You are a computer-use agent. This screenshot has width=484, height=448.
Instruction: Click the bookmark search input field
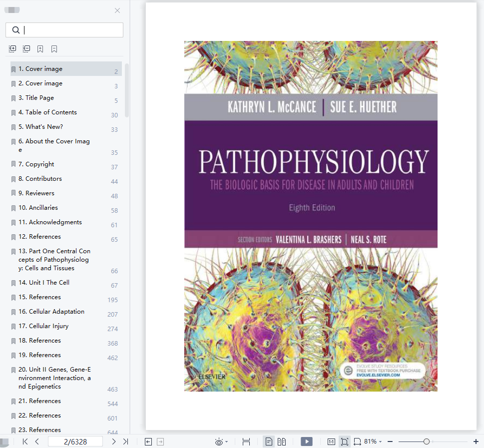tap(64, 30)
